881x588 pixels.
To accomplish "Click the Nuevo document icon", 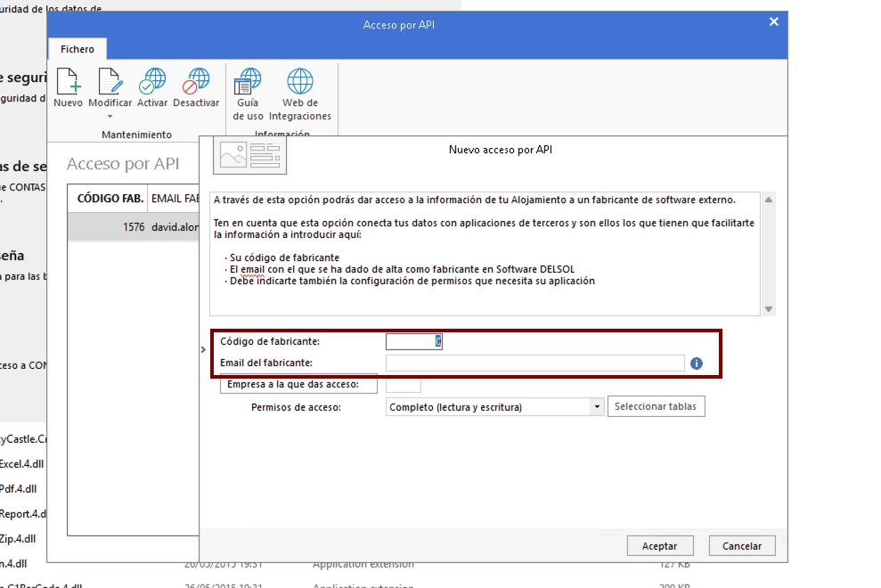I will pyautogui.click(x=68, y=81).
